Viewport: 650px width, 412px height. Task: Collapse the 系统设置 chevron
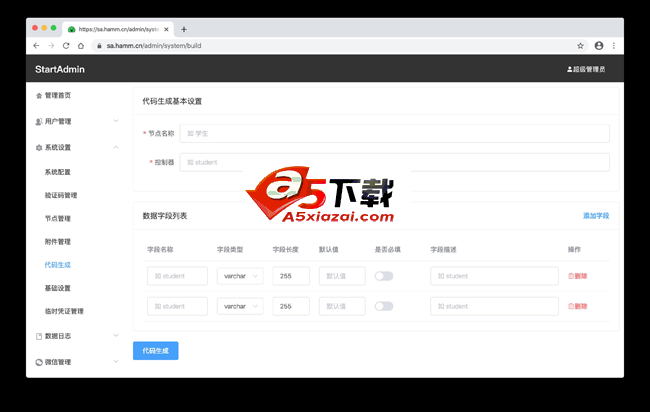pos(116,147)
